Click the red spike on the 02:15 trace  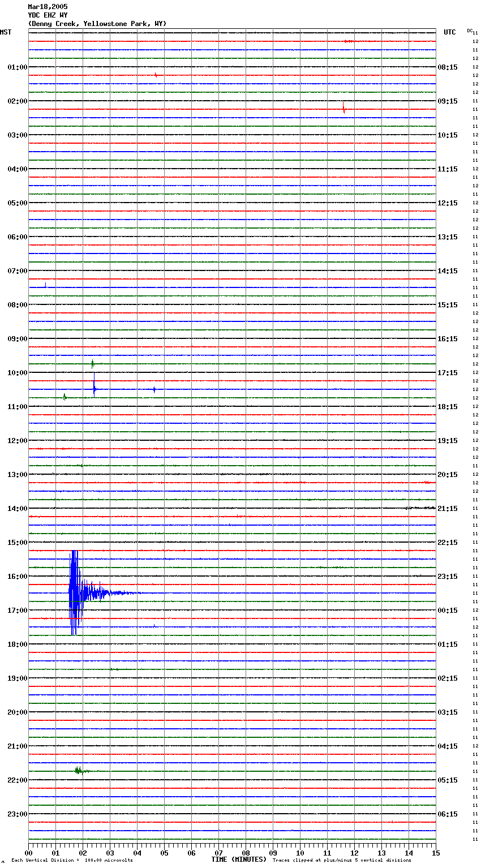[x=343, y=108]
